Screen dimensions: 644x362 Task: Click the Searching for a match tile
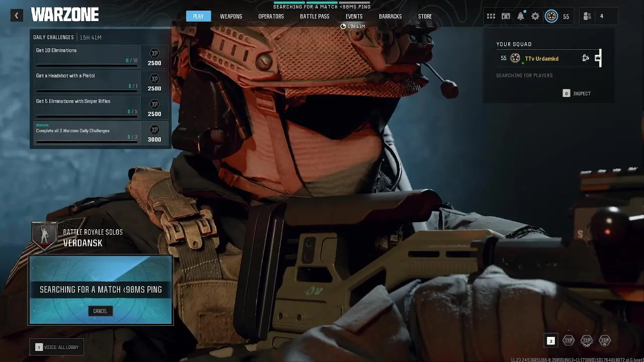coord(101,290)
